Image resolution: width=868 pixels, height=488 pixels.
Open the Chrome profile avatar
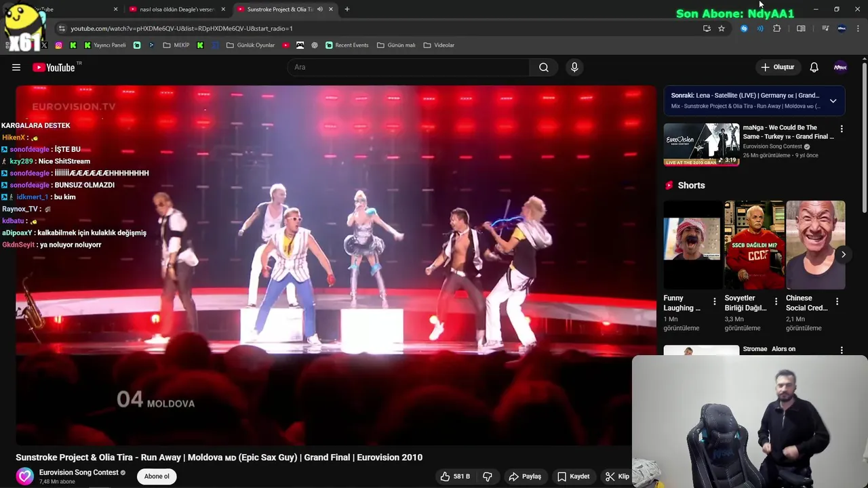(842, 28)
